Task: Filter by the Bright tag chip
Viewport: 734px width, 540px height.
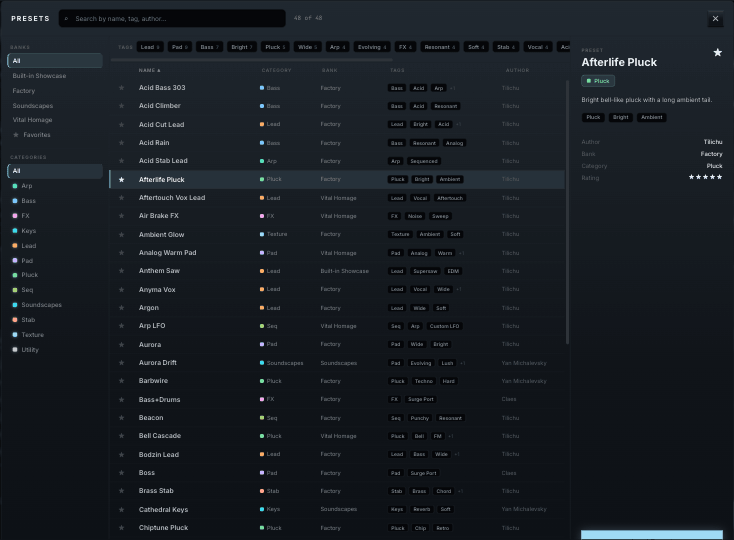Action: pyautogui.click(x=242, y=47)
